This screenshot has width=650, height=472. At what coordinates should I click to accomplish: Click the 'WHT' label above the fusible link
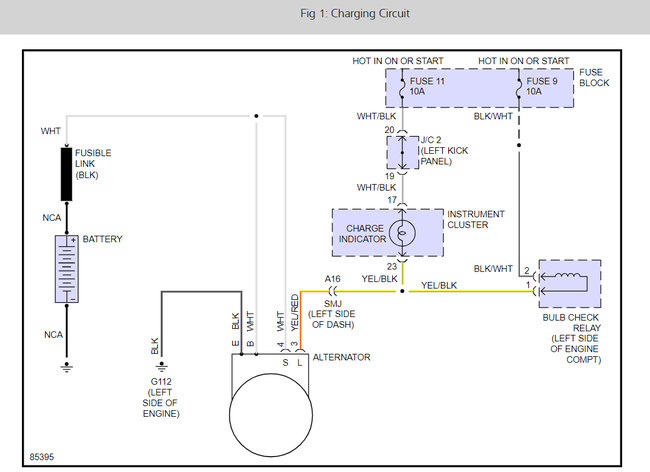[51, 131]
